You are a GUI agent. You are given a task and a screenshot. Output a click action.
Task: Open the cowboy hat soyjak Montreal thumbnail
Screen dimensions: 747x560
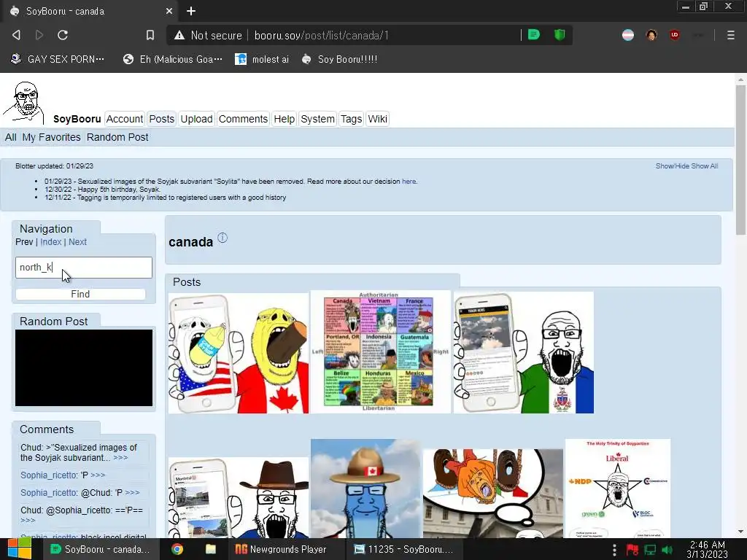click(239, 497)
